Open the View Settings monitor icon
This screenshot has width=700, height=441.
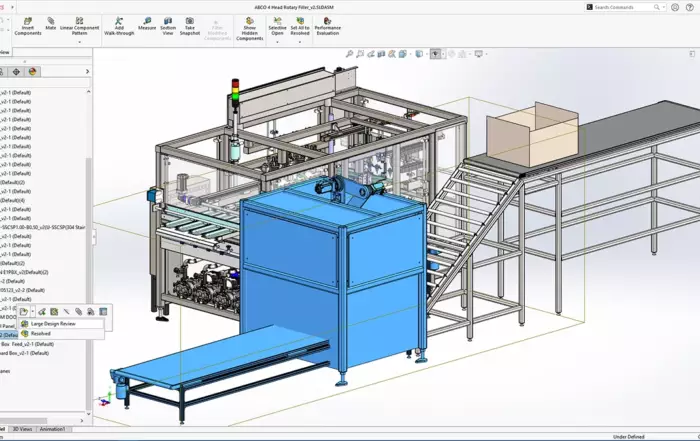(479, 54)
